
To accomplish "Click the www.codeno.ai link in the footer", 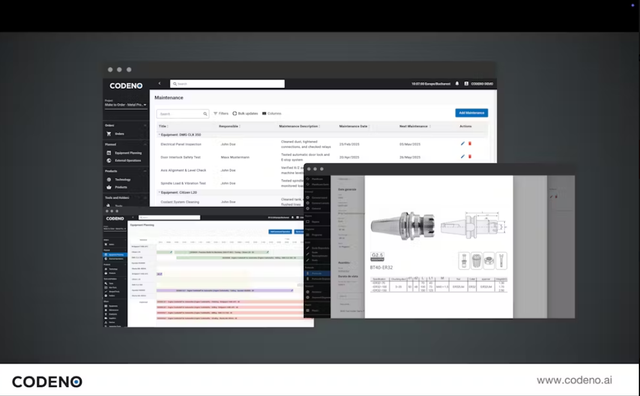I will tap(574, 380).
